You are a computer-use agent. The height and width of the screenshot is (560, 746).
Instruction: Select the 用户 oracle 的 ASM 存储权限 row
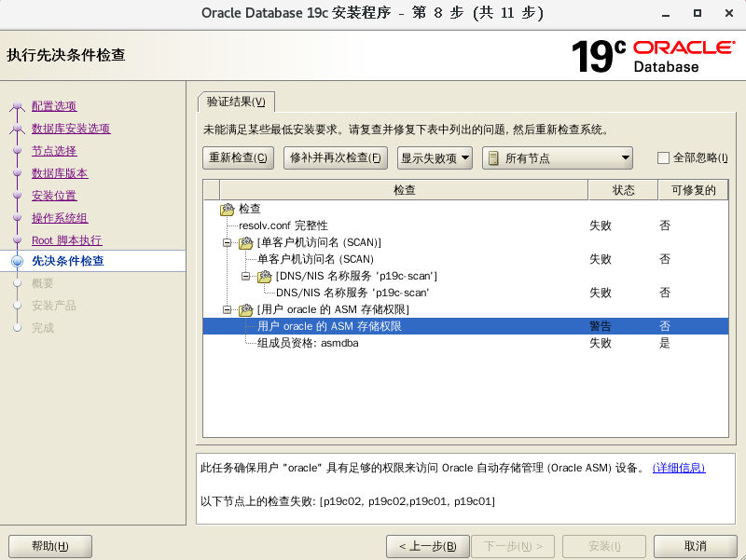click(465, 326)
